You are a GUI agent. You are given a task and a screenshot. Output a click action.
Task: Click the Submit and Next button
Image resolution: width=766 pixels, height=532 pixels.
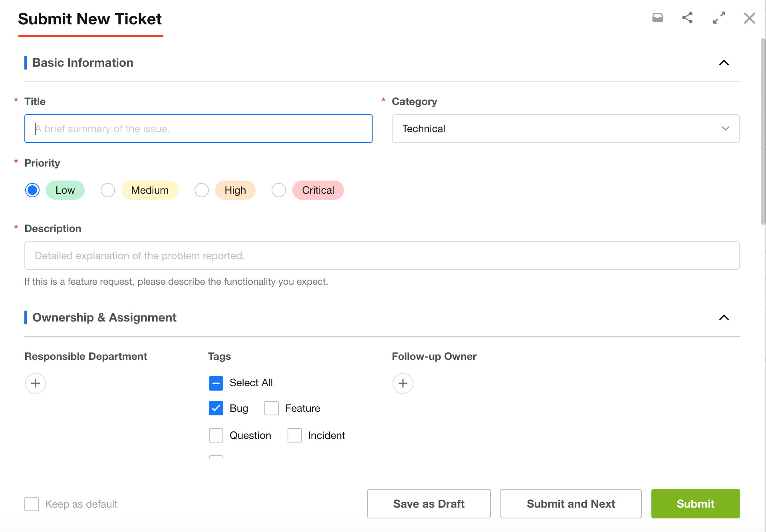[x=571, y=504]
